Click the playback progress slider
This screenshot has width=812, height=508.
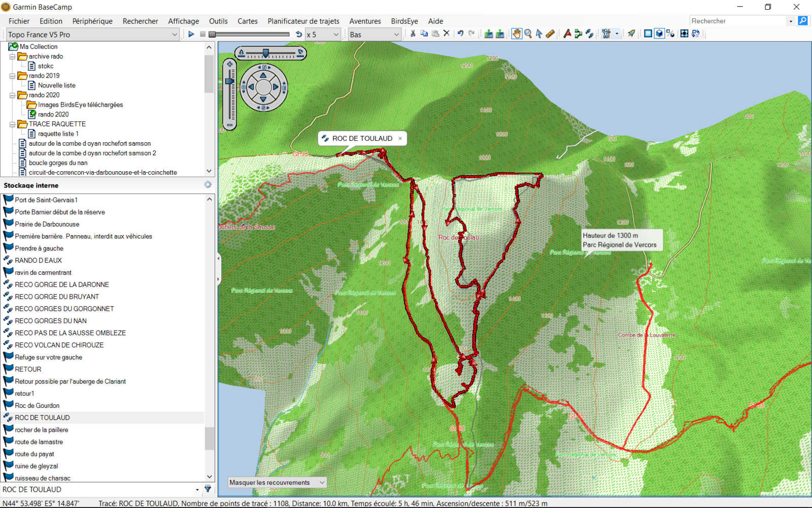(249, 35)
